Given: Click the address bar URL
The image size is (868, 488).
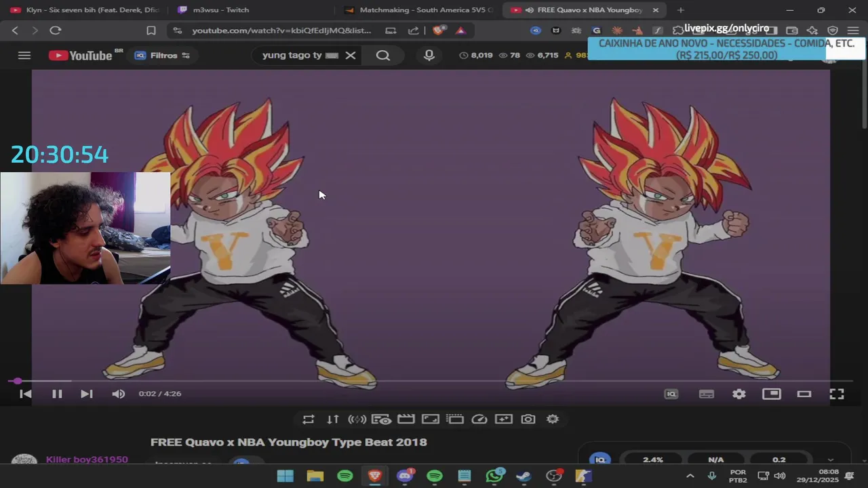Looking at the screenshot, I should click(x=281, y=30).
